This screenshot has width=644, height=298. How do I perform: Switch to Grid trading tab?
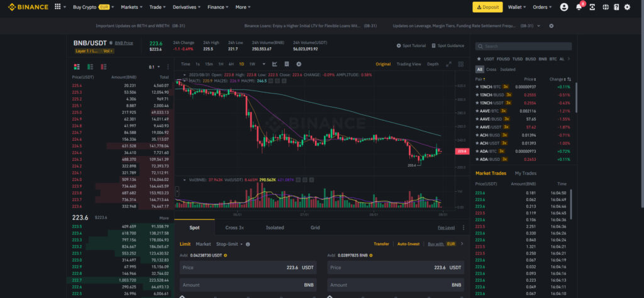(315, 228)
